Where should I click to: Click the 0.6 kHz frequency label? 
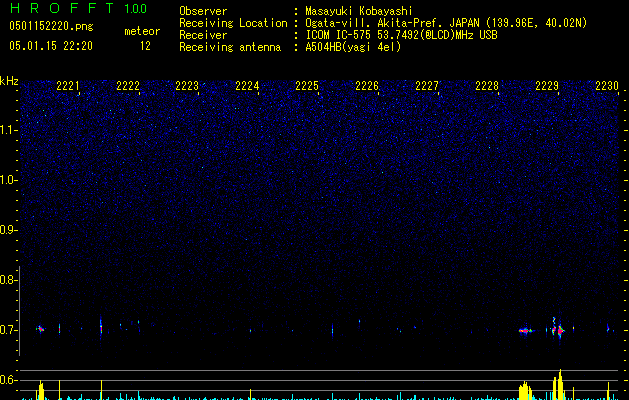click(8, 380)
